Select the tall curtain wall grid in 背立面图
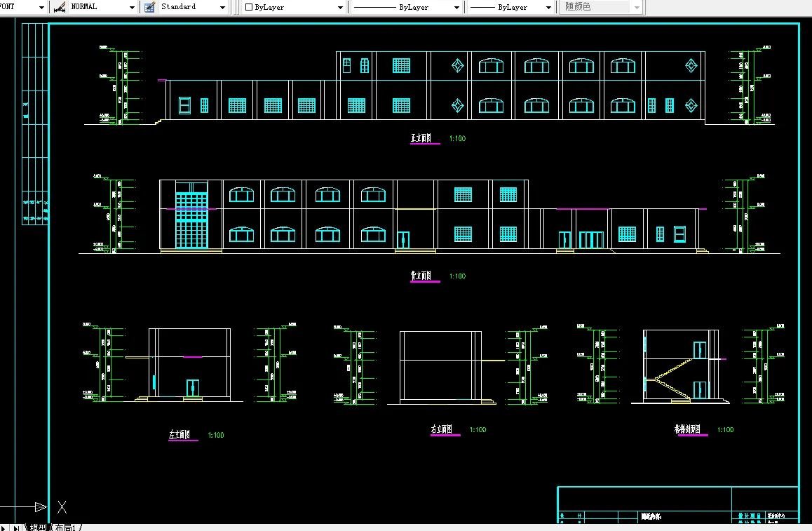 coord(191,220)
